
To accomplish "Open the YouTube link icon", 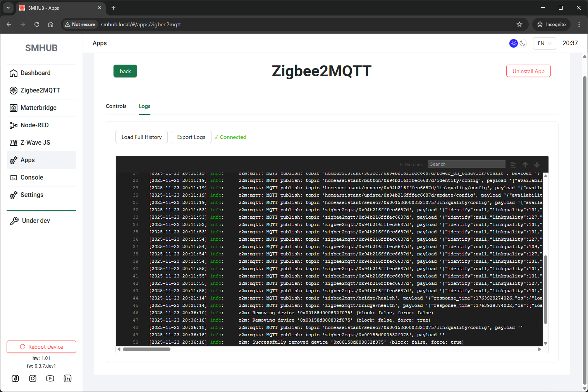I will click(x=50, y=378).
